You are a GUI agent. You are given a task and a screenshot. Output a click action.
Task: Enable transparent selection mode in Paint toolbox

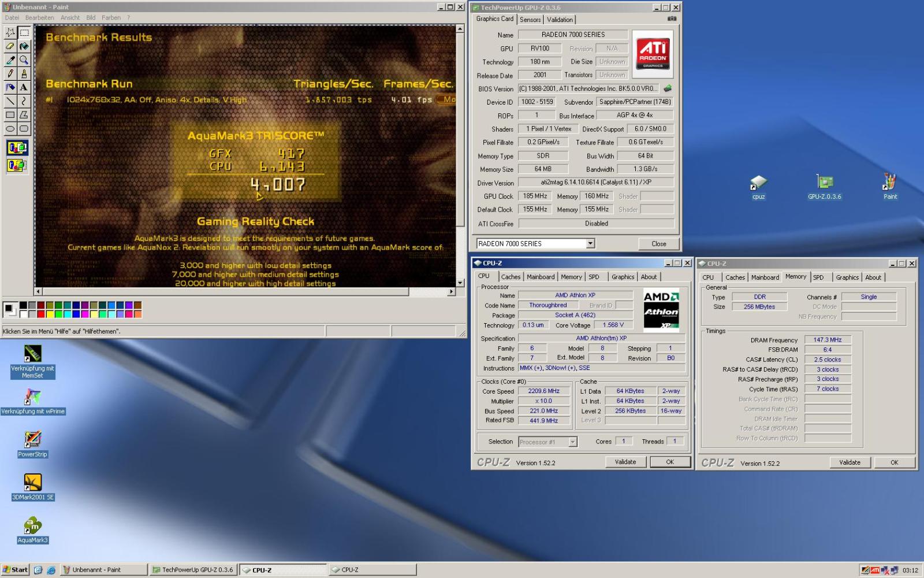(17, 165)
